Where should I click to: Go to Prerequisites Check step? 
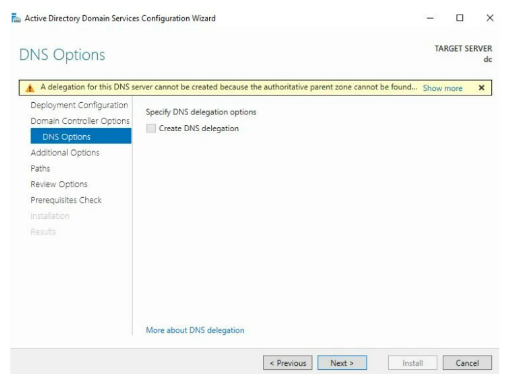pyautogui.click(x=66, y=200)
